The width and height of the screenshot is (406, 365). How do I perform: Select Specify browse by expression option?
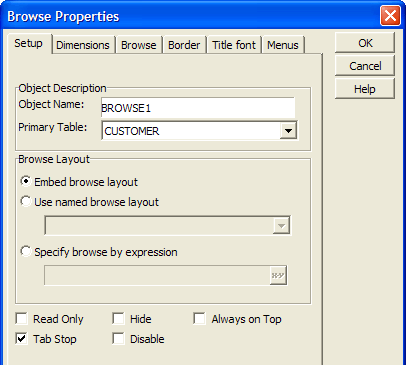[x=99, y=252]
